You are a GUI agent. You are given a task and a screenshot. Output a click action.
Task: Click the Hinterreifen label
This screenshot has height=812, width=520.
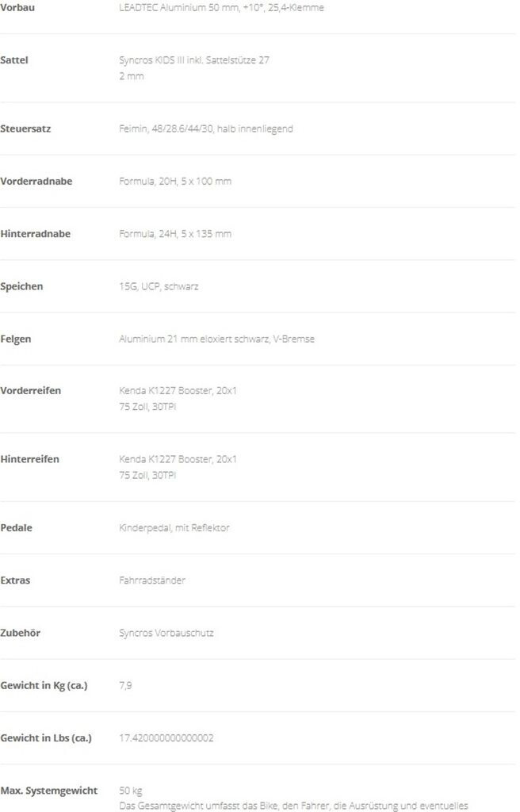click(30, 459)
